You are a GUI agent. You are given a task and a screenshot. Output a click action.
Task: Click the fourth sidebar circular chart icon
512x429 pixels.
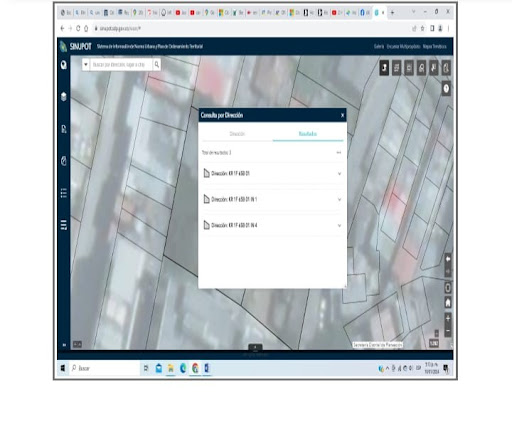coord(64,161)
